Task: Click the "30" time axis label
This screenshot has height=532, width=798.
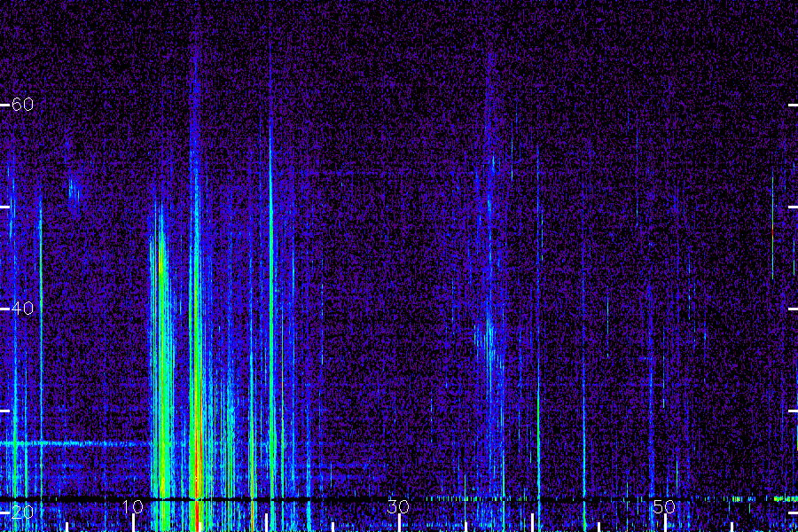Action: tap(398, 506)
